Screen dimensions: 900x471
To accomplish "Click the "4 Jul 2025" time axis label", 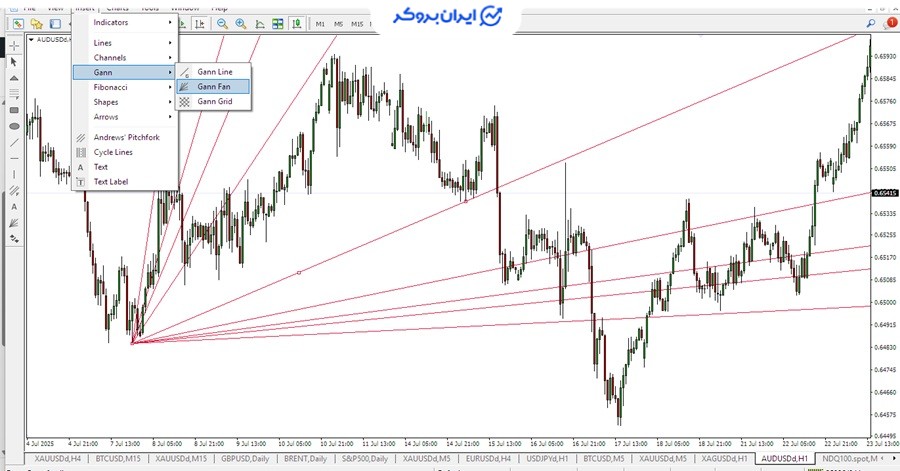I will pyautogui.click(x=40, y=444).
